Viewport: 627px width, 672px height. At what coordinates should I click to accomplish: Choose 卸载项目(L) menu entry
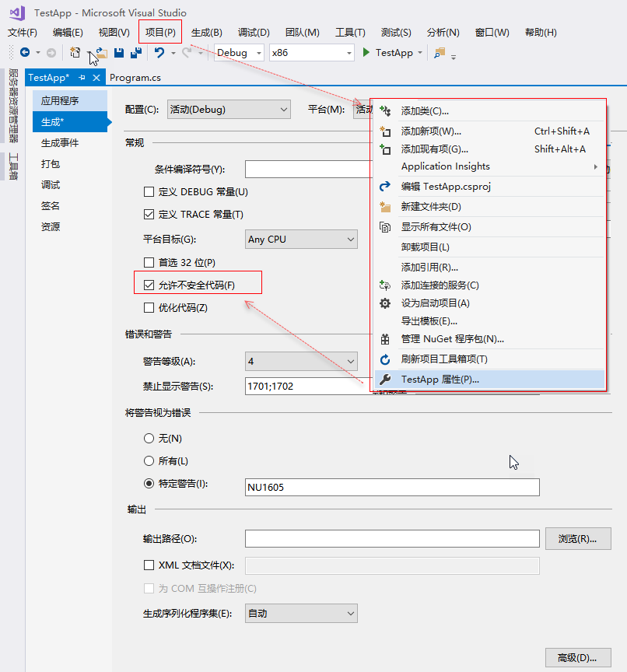click(x=489, y=247)
